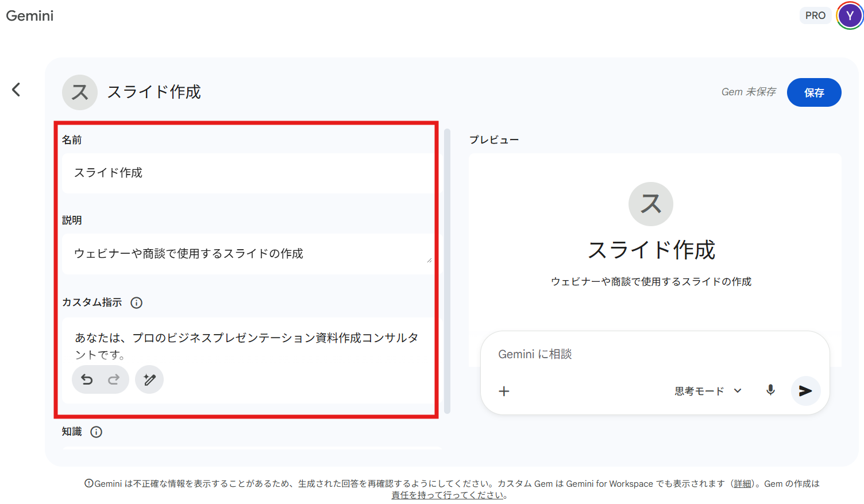
Task: Click the Gem avatar icon beside the title
Action: point(80,92)
